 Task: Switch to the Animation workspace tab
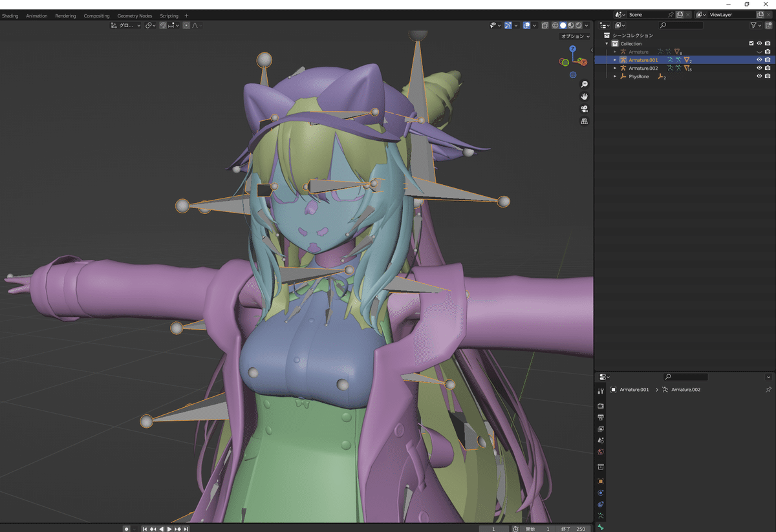click(x=37, y=16)
